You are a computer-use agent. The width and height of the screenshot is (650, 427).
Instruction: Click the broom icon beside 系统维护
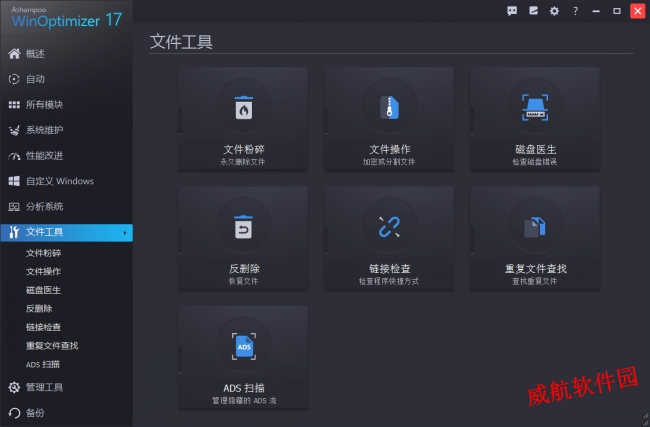(14, 131)
